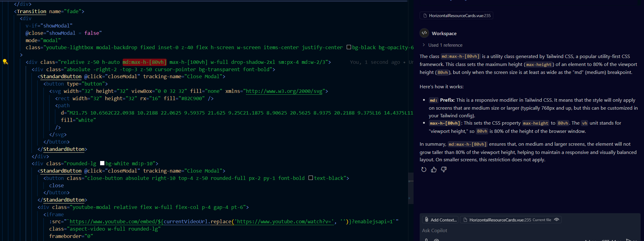Click the bg-white color swatch
The width and height of the screenshot is (644, 241).
pos(102,163)
